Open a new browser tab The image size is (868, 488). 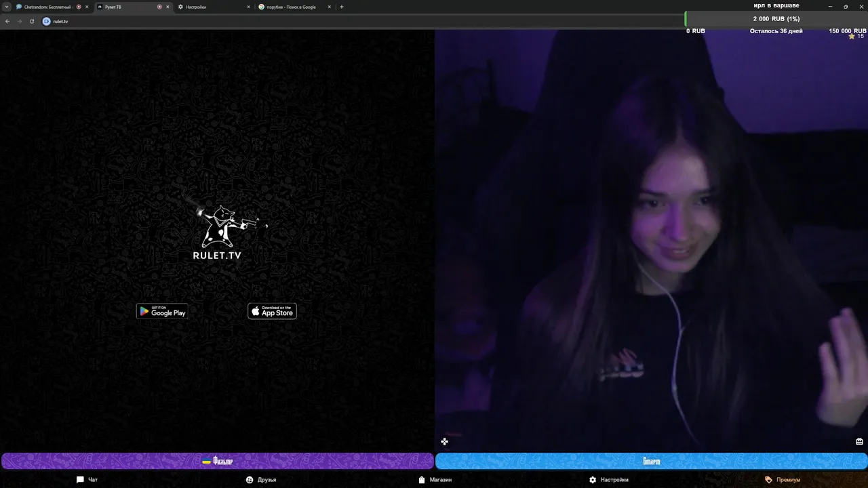[342, 7]
